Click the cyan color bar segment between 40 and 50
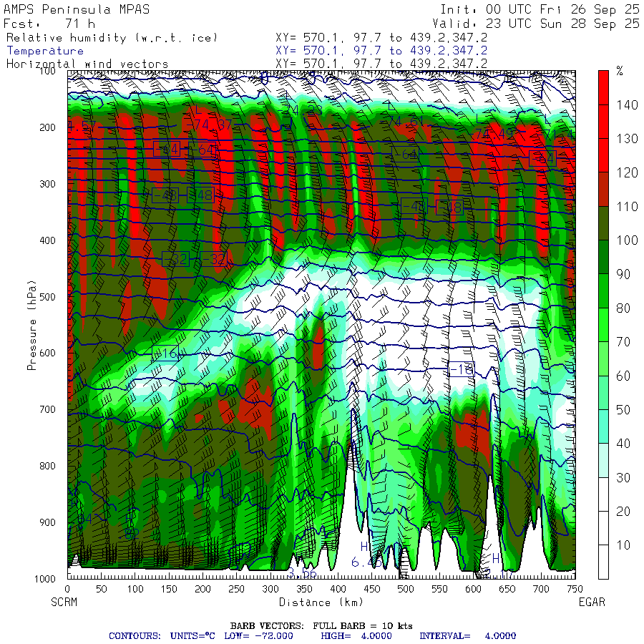 (x=603, y=426)
